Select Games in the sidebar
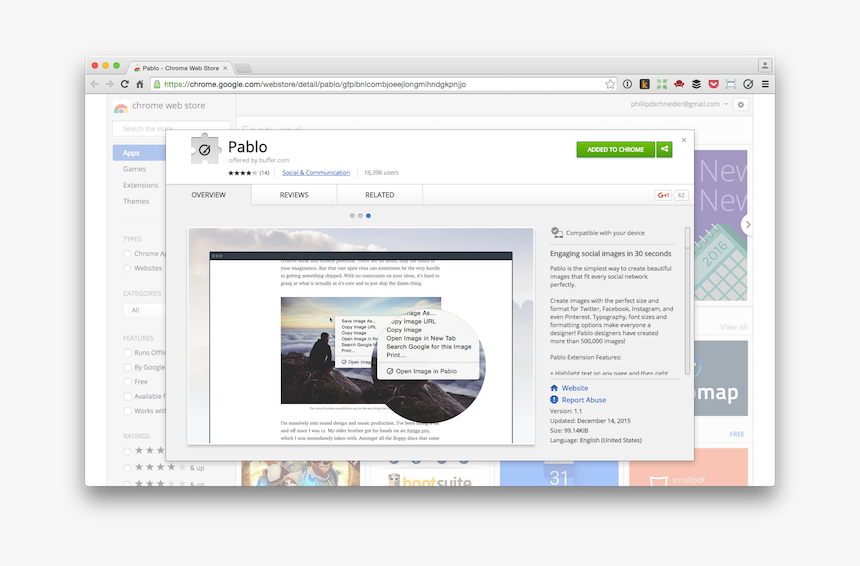The width and height of the screenshot is (860, 566). (134, 169)
